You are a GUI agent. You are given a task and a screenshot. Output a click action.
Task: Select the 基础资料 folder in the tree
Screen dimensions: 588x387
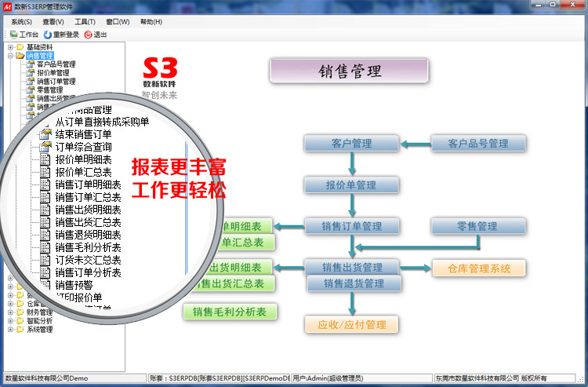tap(39, 47)
